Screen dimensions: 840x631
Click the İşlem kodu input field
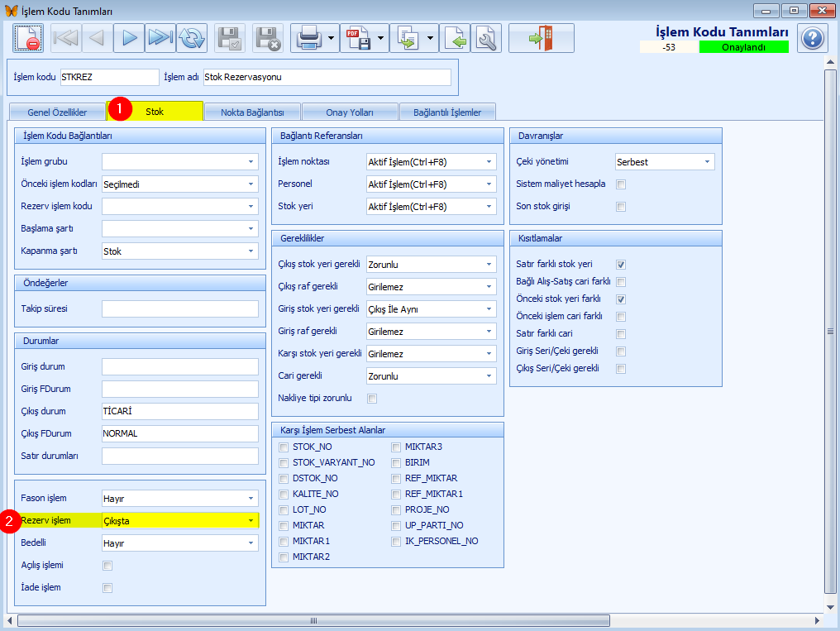coord(110,77)
